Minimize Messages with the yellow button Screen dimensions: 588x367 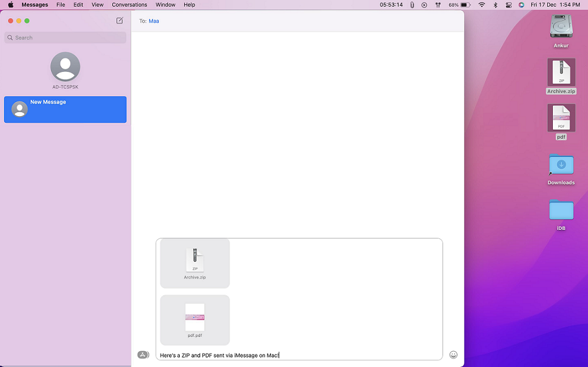(x=19, y=20)
